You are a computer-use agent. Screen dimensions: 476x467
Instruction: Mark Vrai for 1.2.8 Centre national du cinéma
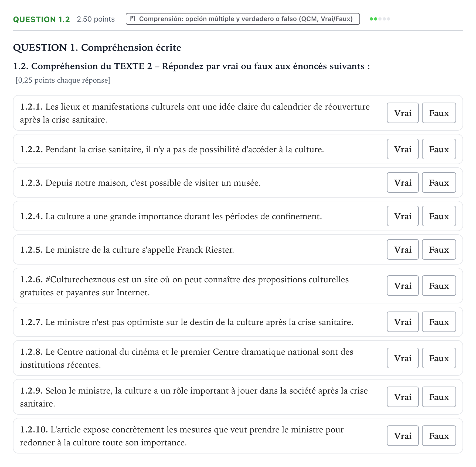pos(403,358)
